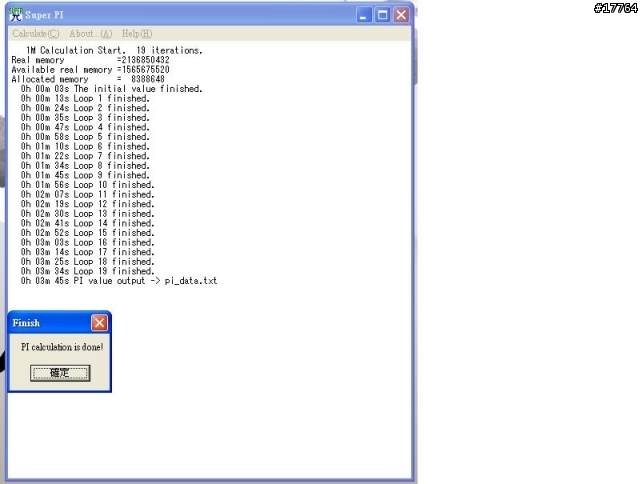Click the '1M Calculation Start. 19 iterations.' line
Viewport: 640px width, 484px height.
point(114,50)
